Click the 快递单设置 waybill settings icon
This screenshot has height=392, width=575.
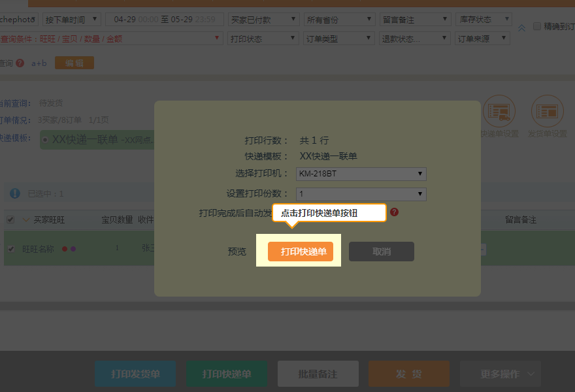click(499, 112)
